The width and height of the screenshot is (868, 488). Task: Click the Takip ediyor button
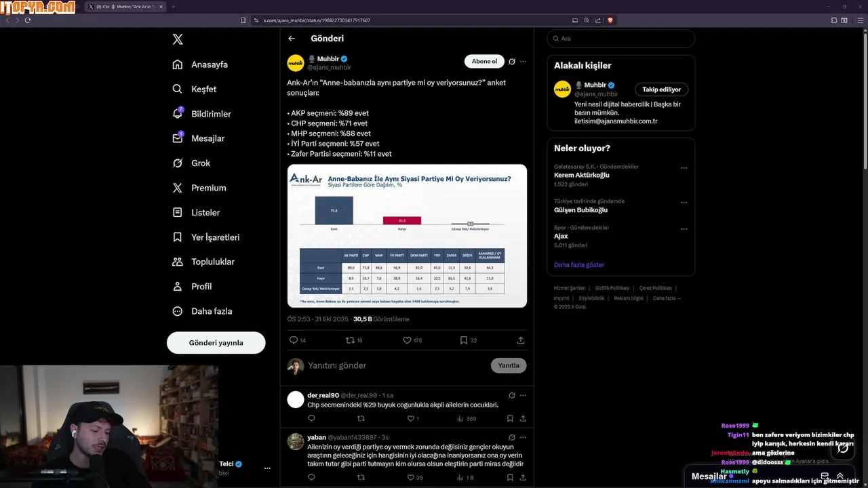[662, 89]
